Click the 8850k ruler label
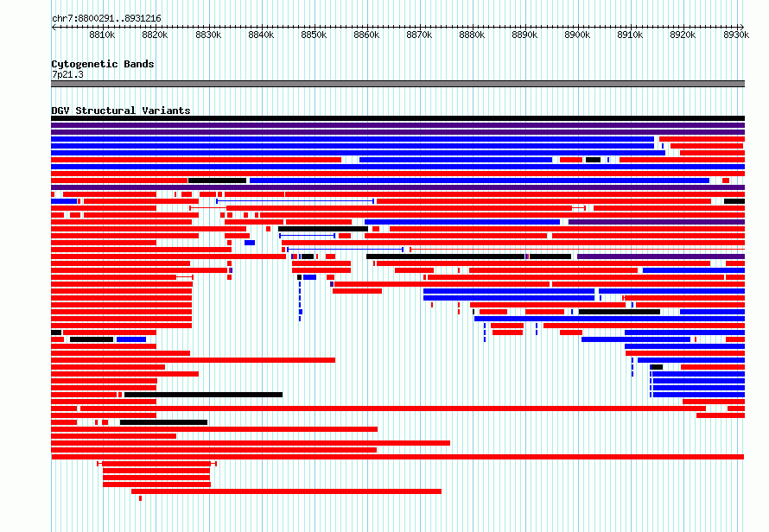This screenshot has width=769, height=532. pos(314,35)
